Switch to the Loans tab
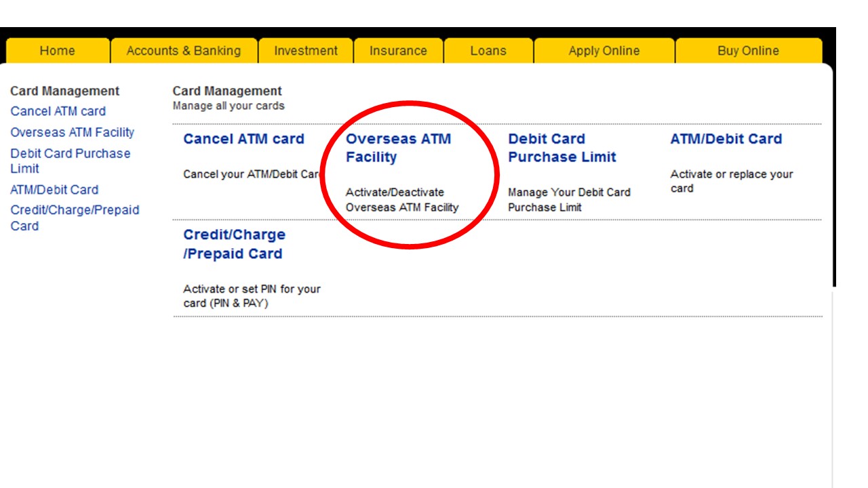868x488 pixels. (x=488, y=50)
